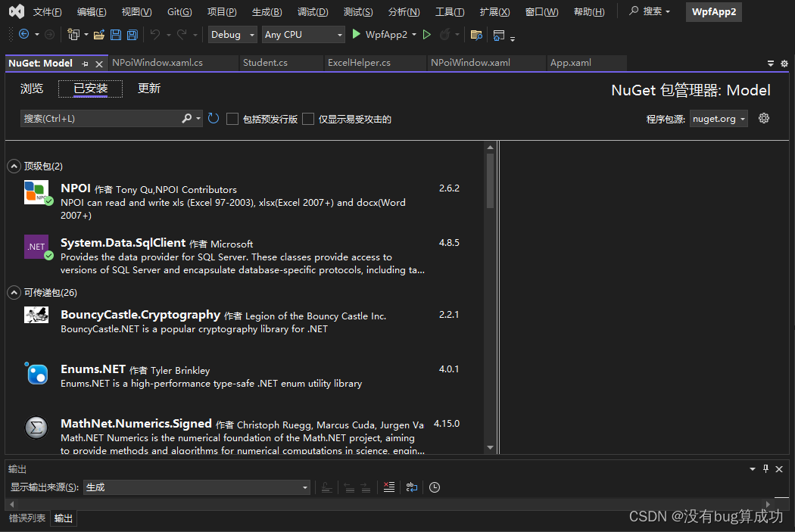Open the nuget.org package source dropdown
The width and height of the screenshot is (795, 532).
coord(719,119)
